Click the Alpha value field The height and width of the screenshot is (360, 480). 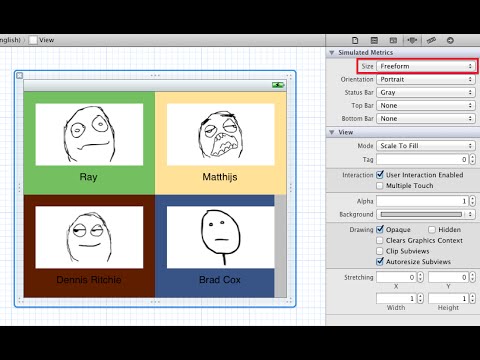[422, 201]
